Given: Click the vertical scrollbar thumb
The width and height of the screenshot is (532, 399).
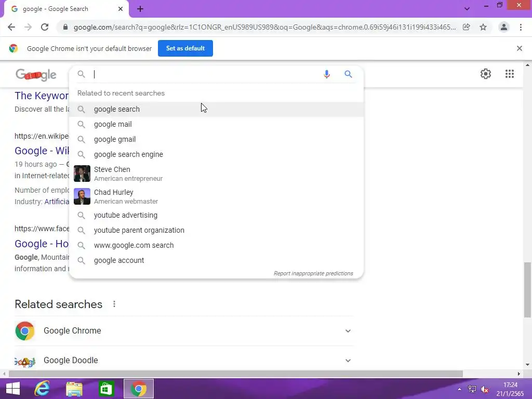Looking at the screenshot, I should [x=527, y=290].
